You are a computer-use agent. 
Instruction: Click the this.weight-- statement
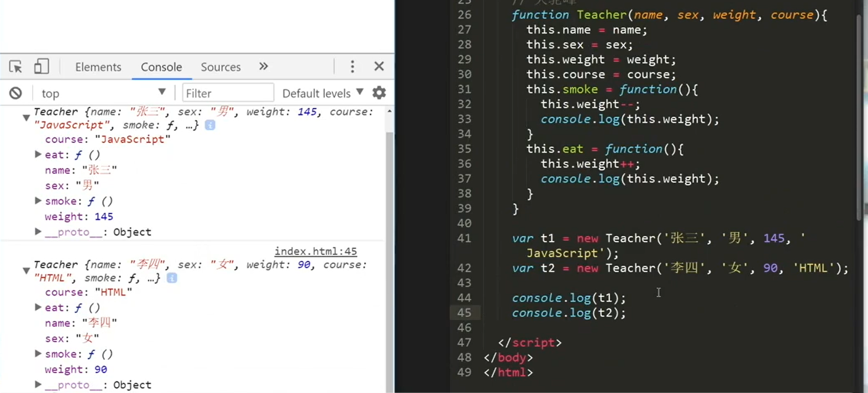point(590,104)
